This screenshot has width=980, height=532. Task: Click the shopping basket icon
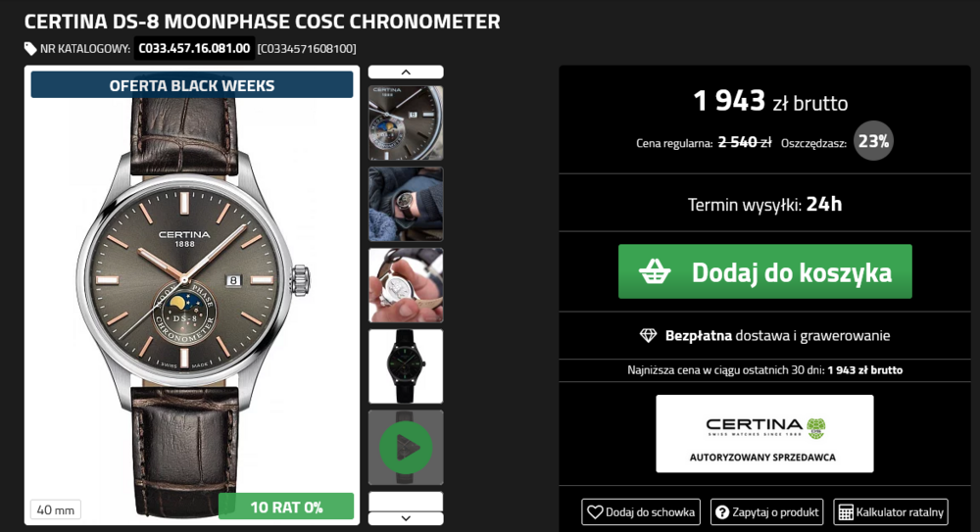655,272
